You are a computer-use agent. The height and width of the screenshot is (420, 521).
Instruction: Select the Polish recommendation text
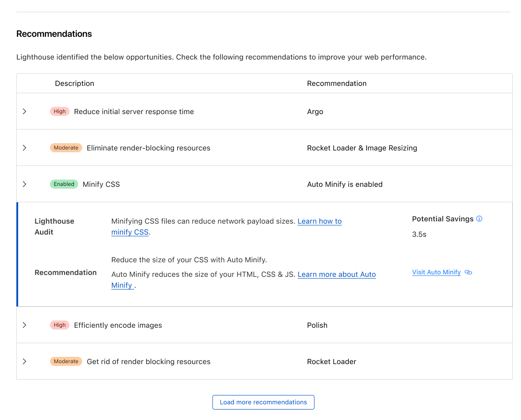tap(317, 325)
